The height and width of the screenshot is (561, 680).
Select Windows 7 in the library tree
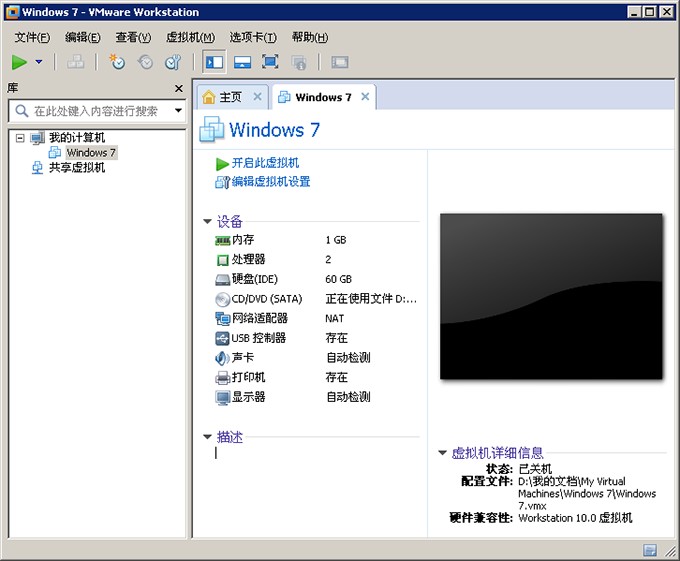pos(91,153)
